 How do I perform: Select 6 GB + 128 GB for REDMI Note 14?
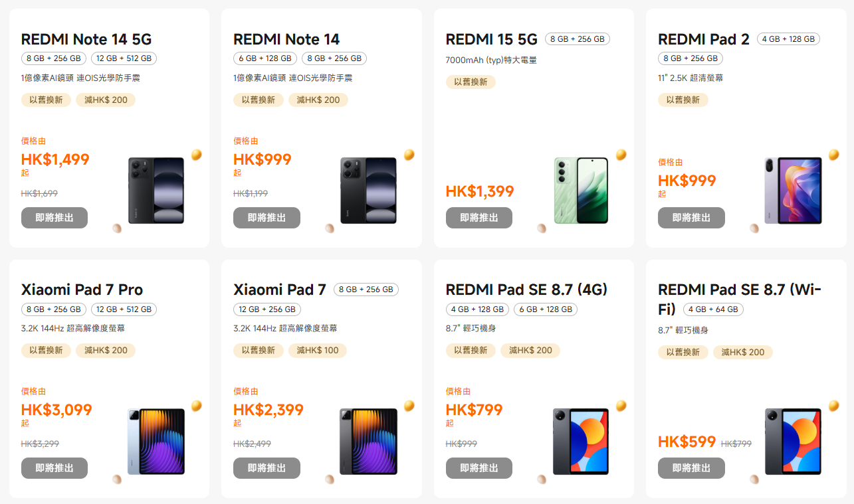[265, 58]
